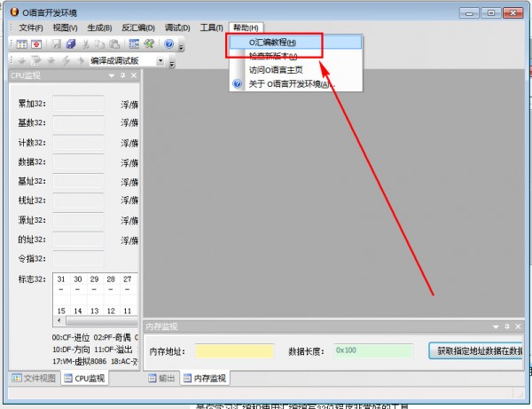Choose O汇编教程(H) from the help menu
Viewport: 532px width, 409px height.
[295, 43]
